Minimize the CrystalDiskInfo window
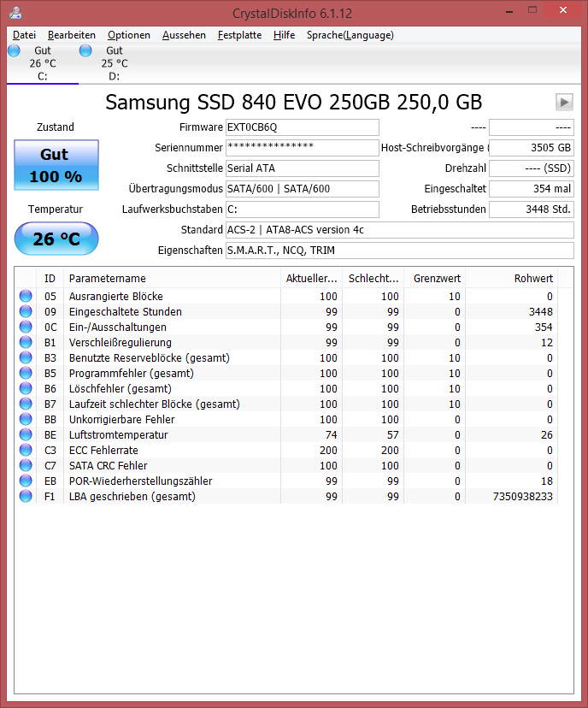The image size is (588, 708). [x=509, y=11]
